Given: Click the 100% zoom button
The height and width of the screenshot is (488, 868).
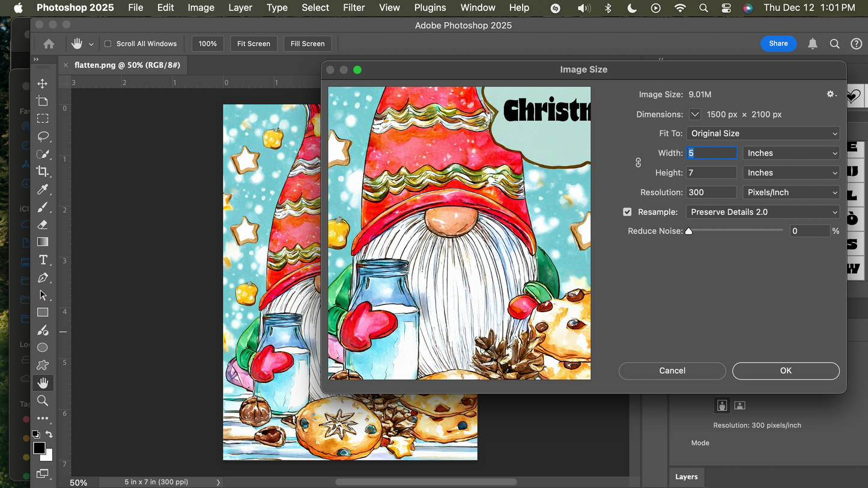Looking at the screenshot, I should pyautogui.click(x=208, y=44).
